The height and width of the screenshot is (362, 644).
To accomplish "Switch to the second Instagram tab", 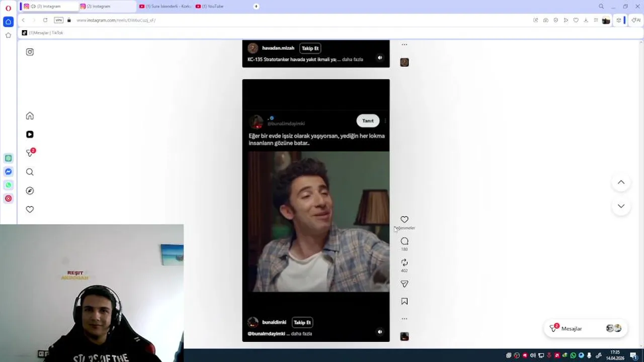I will pyautogui.click(x=107, y=6).
